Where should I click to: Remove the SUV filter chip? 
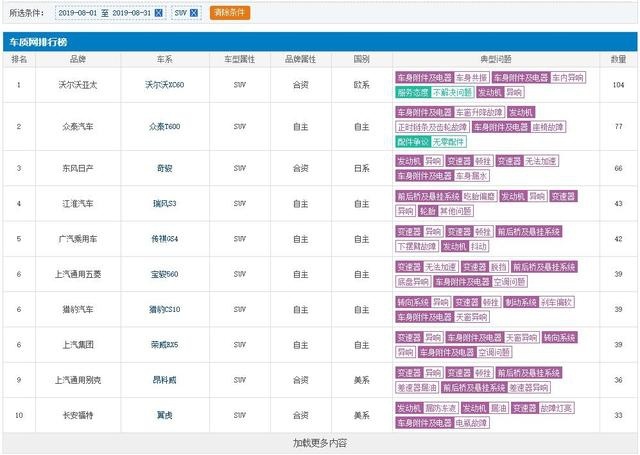(194, 13)
